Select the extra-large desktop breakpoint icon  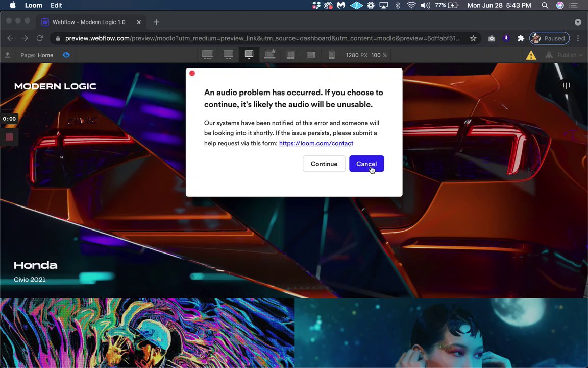pos(208,55)
